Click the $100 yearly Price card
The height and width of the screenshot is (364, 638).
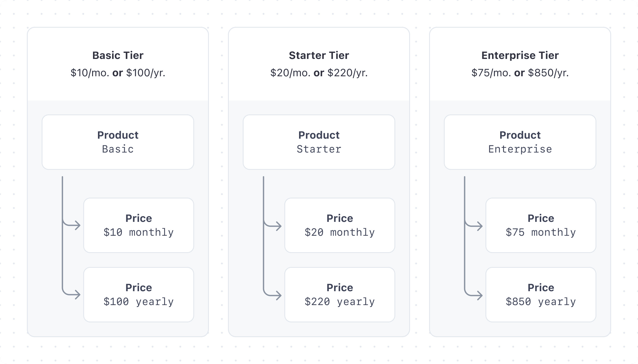(139, 295)
